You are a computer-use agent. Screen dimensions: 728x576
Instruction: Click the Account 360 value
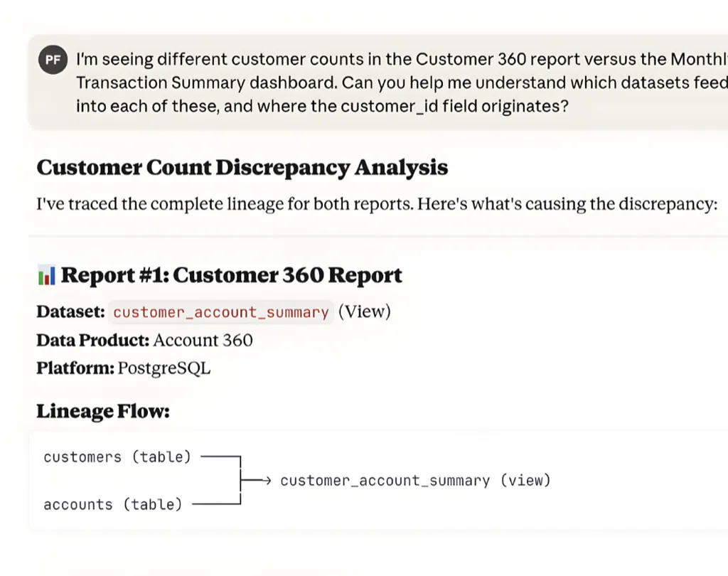[x=203, y=340]
